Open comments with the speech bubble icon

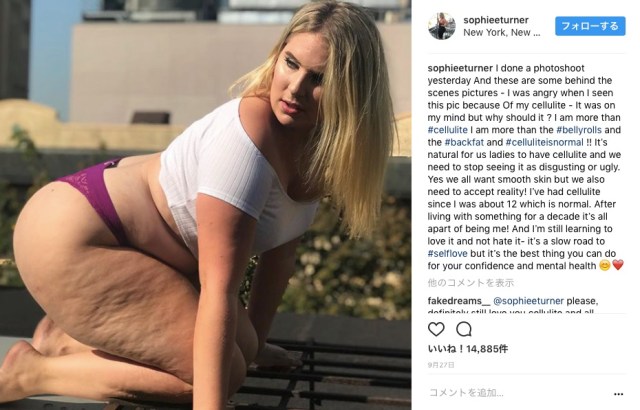tap(464, 329)
